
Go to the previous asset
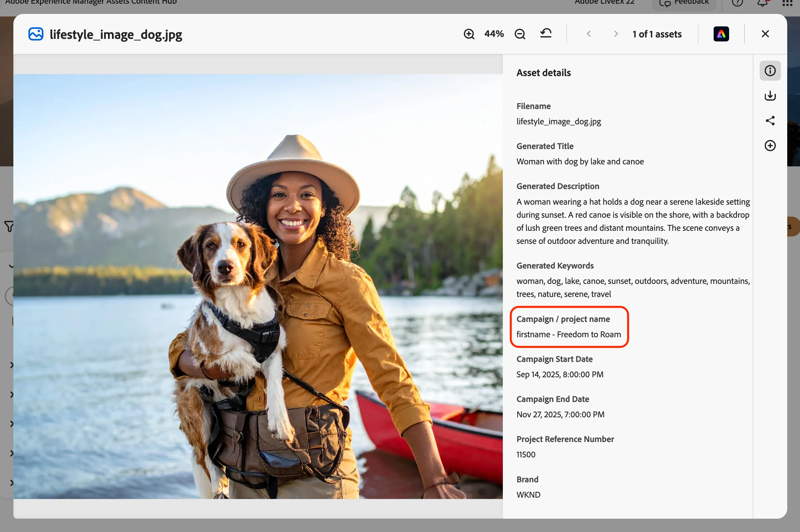click(x=589, y=34)
